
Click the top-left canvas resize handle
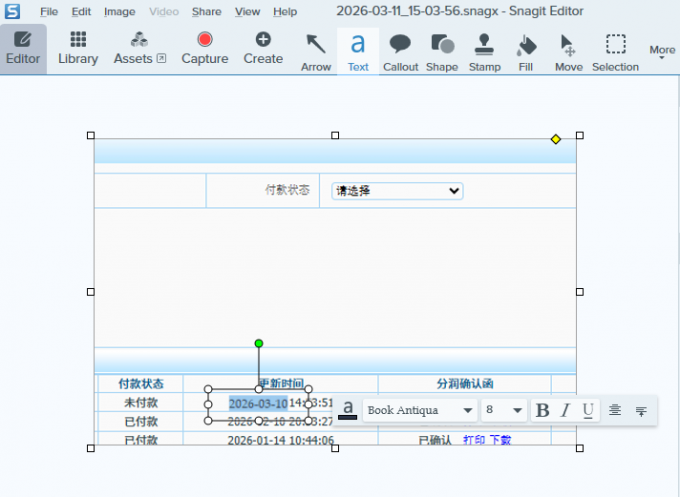coord(91,136)
